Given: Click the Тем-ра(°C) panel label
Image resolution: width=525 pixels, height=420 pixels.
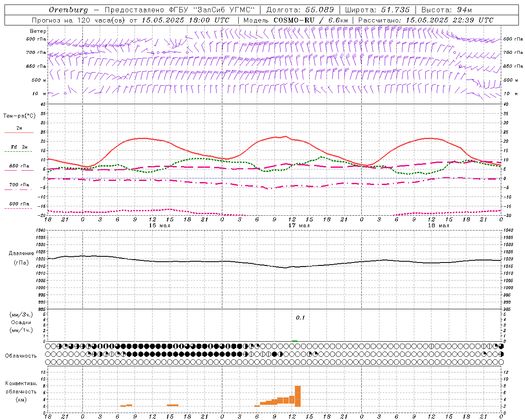Looking at the screenshot, I should coord(19,116).
